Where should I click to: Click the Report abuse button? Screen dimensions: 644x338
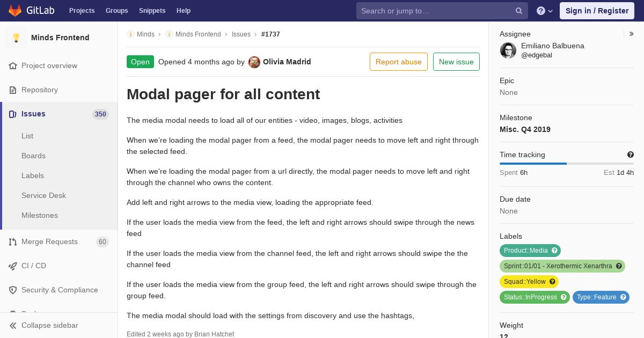pyautogui.click(x=399, y=62)
